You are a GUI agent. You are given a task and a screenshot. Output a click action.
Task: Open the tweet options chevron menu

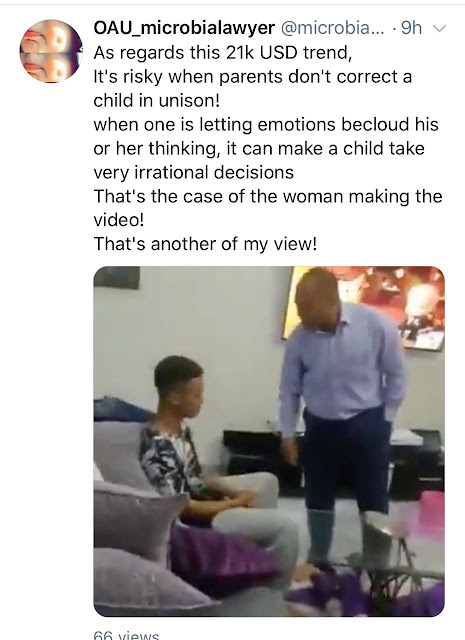(x=440, y=29)
